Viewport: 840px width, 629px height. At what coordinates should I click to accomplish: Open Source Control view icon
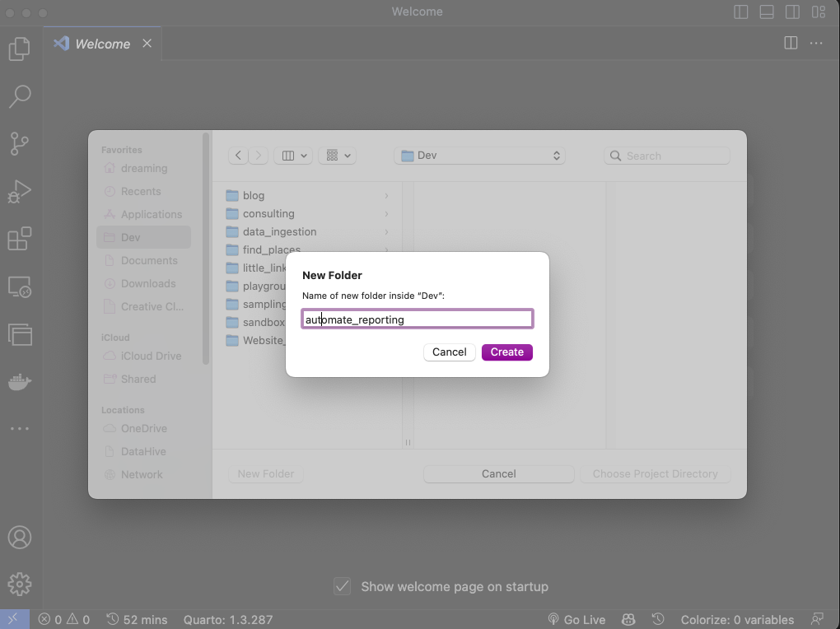[20, 144]
